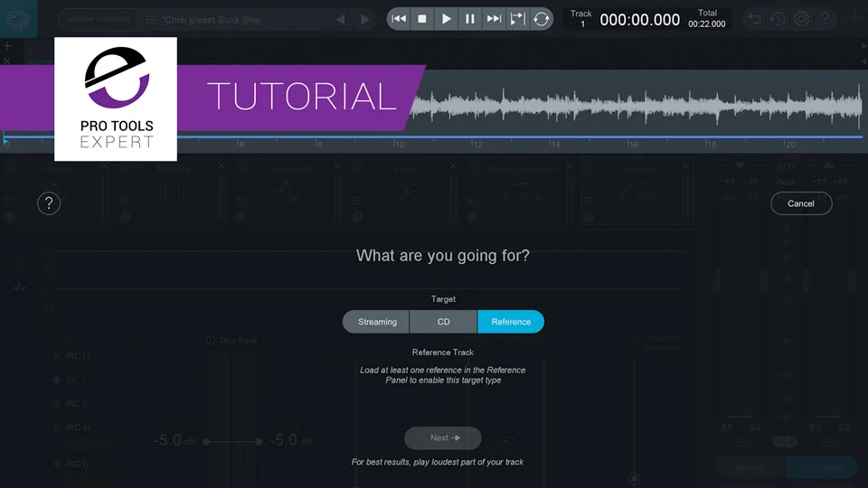Select the IRC II mode

point(71,404)
